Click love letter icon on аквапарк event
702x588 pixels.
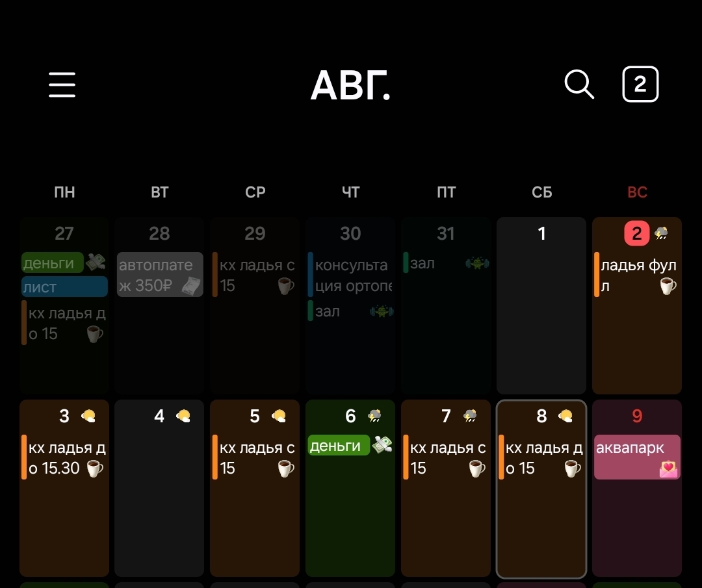click(x=668, y=469)
